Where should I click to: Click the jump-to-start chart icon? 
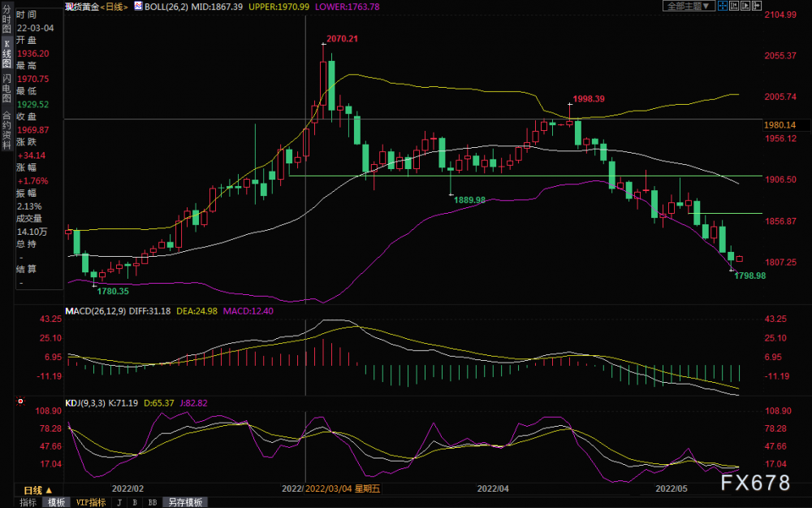pyautogui.click(x=734, y=7)
